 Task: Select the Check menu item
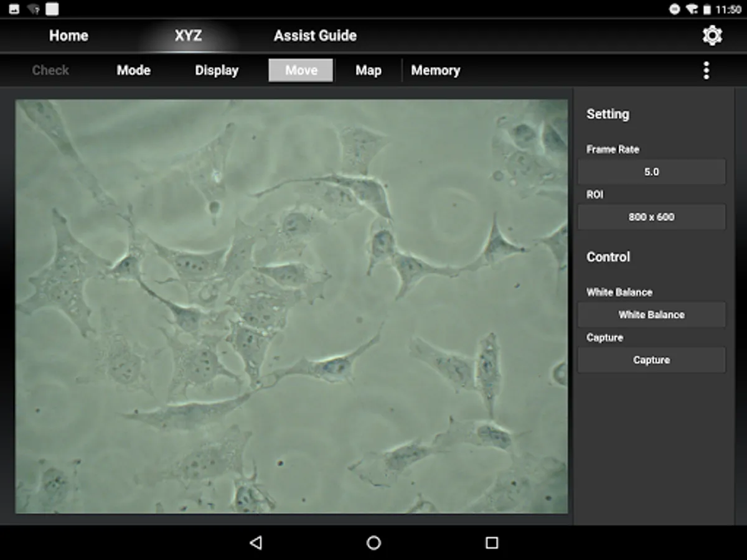click(x=50, y=70)
